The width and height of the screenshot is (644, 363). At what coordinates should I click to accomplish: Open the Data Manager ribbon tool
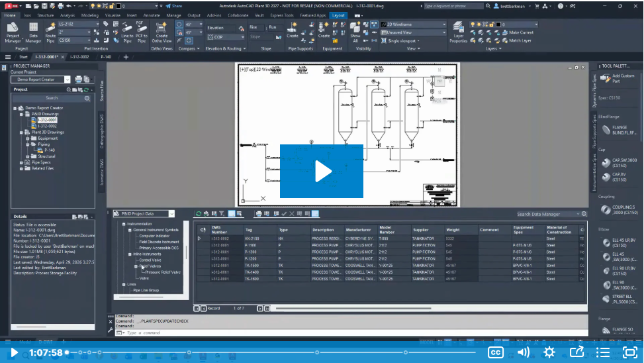[x=33, y=32]
